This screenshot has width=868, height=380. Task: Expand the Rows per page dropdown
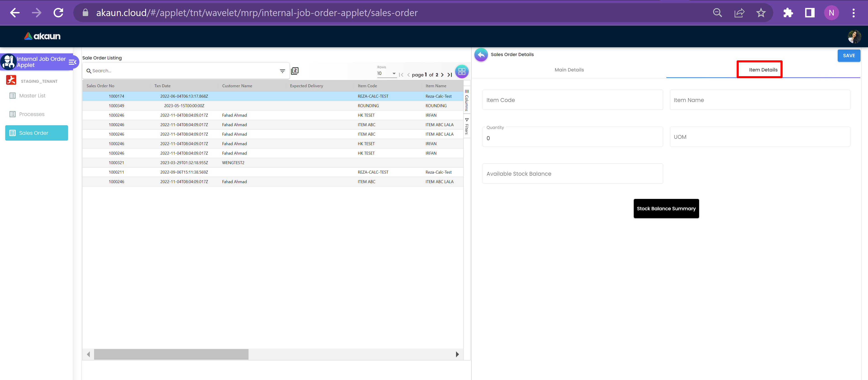386,73
